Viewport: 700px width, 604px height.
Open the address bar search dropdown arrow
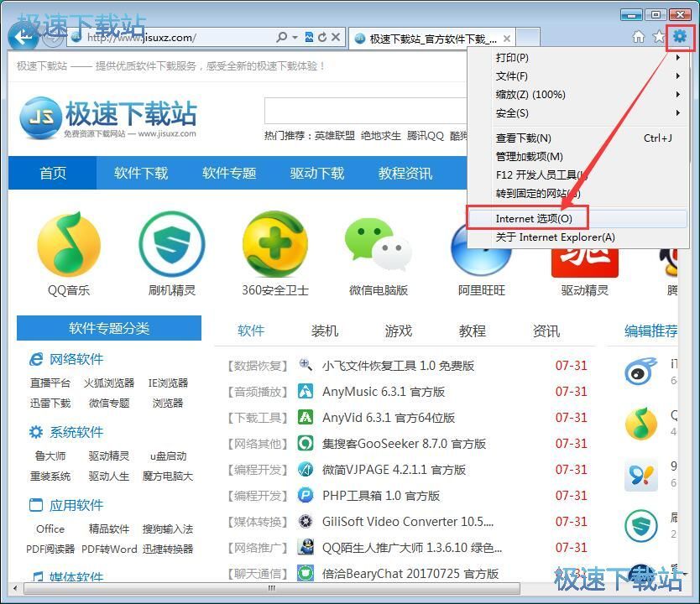point(295,38)
